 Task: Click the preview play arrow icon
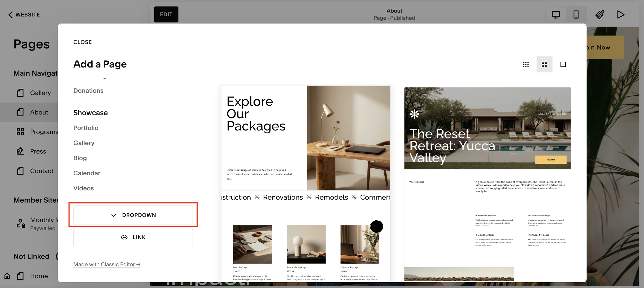(621, 14)
